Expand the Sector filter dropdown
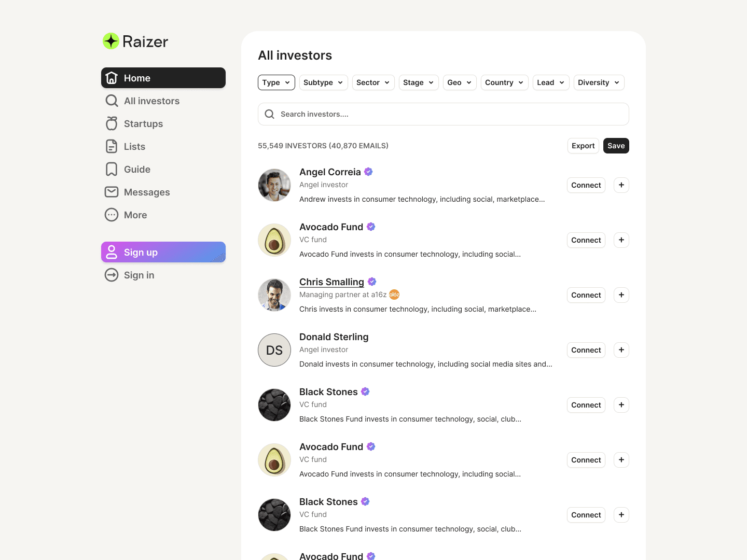 click(x=374, y=82)
